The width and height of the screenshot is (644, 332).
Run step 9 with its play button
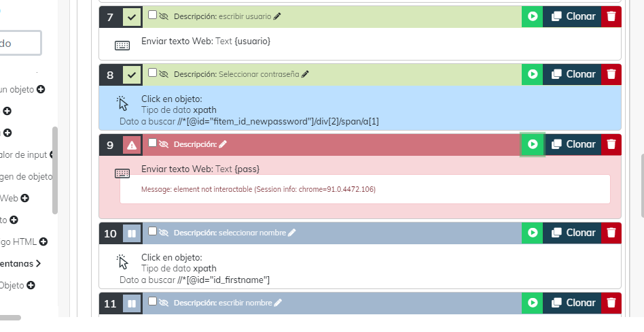(533, 144)
